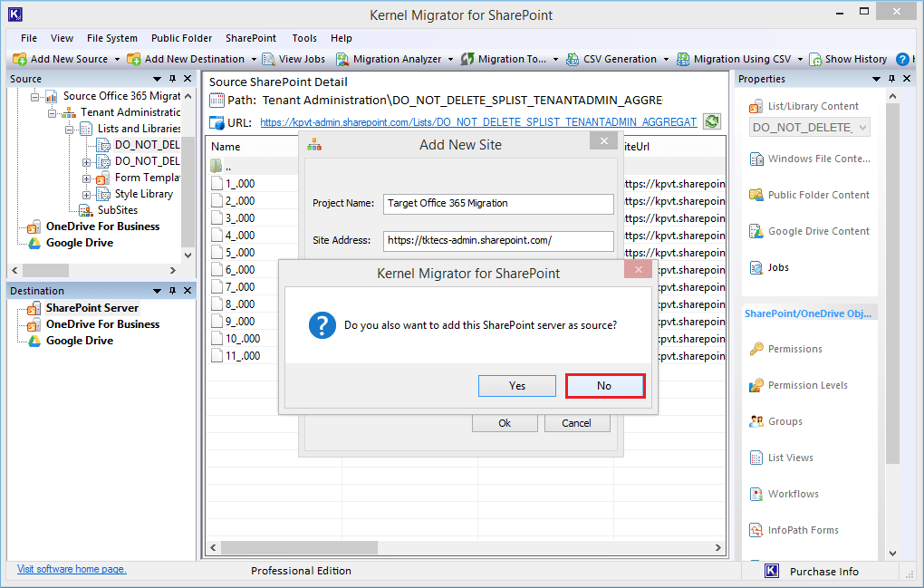Viewport: 924px width, 588px height.
Task: Click Yes to add server as source
Action: pos(516,386)
